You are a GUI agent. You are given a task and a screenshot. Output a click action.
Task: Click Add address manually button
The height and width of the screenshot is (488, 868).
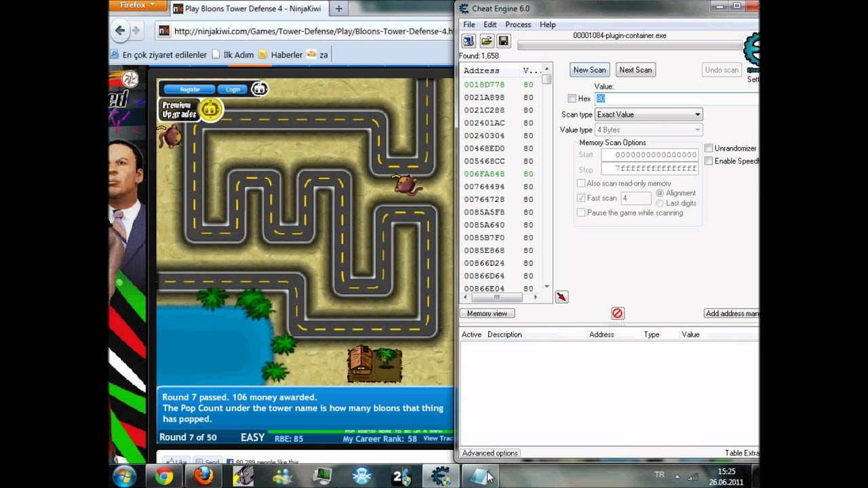(732, 314)
